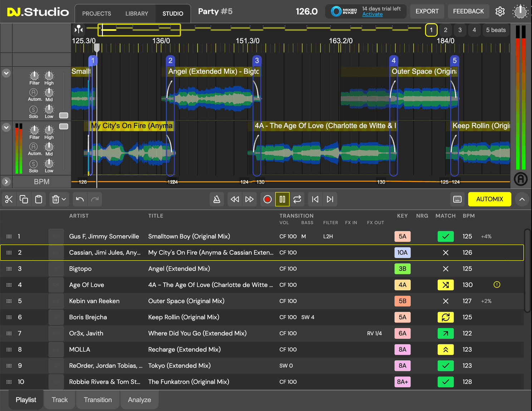Open the PROJECTS tab
The image size is (532, 411).
[97, 14]
